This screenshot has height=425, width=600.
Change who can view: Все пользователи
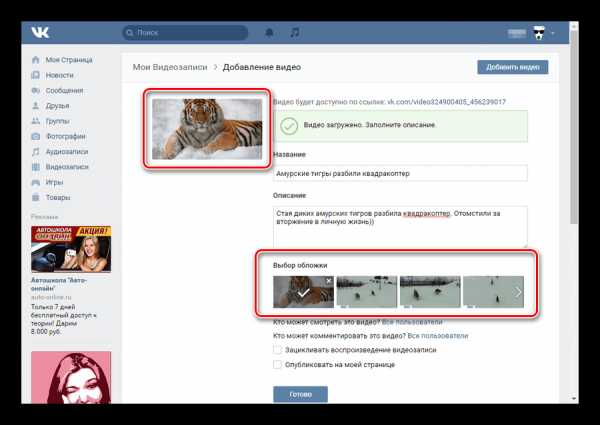pos(412,322)
